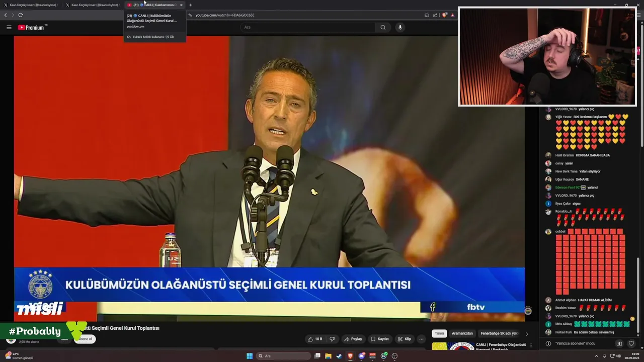Open OBS Studio from the taskbar
Image resolution: width=644 pixels, height=362 pixels.
pos(395,356)
